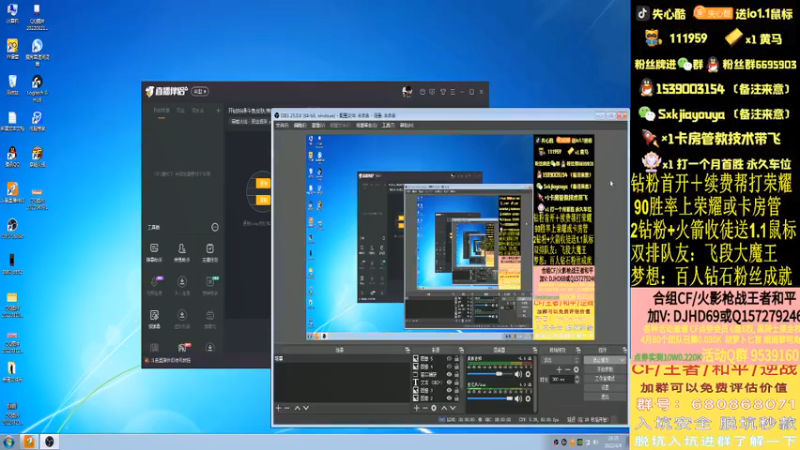Select 场景 entry in OBS scene list
This screenshot has width=800, height=450.
tap(341, 359)
